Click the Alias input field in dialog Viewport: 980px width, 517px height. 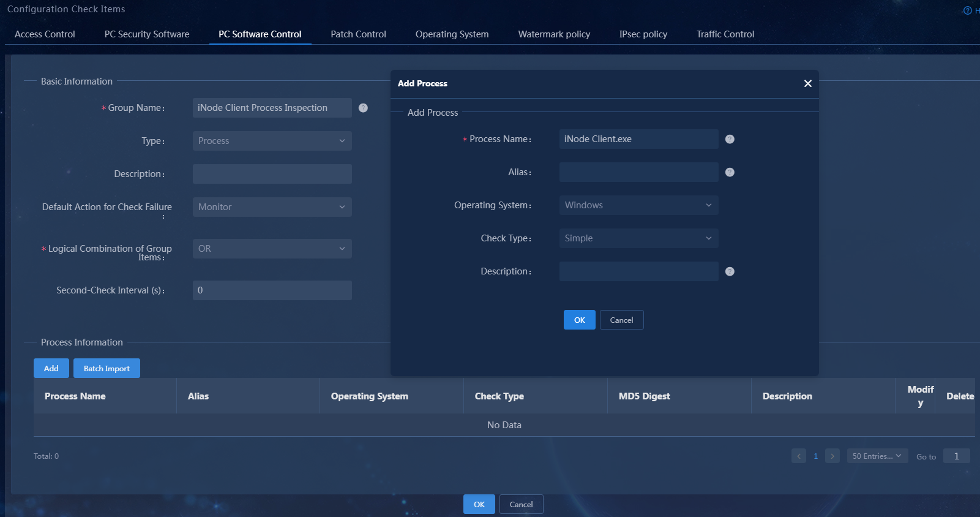(639, 172)
